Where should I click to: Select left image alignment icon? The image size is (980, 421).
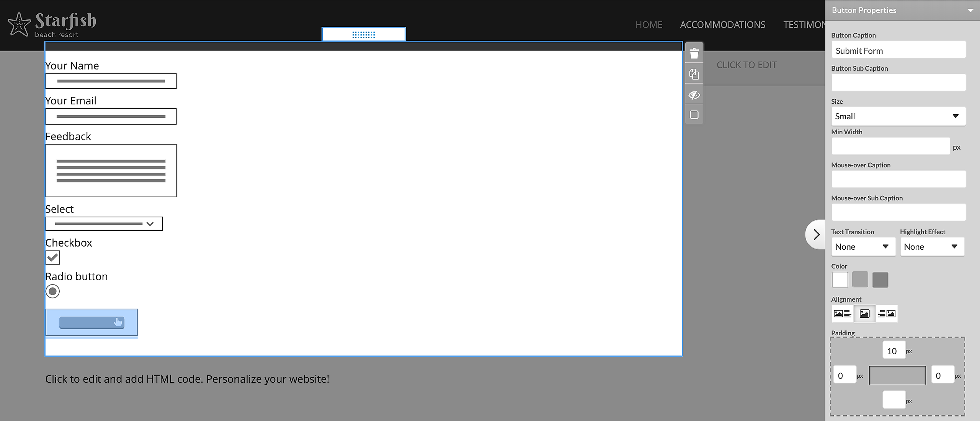(842, 314)
